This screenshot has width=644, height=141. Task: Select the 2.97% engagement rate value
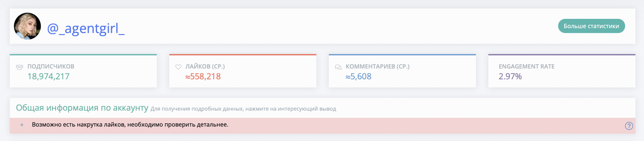pos(510,77)
